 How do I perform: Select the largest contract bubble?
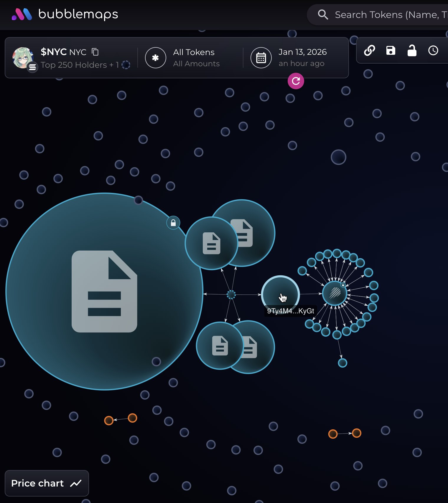(104, 291)
